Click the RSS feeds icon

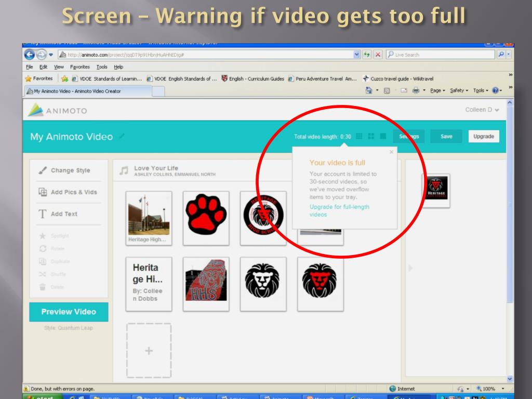click(387, 90)
